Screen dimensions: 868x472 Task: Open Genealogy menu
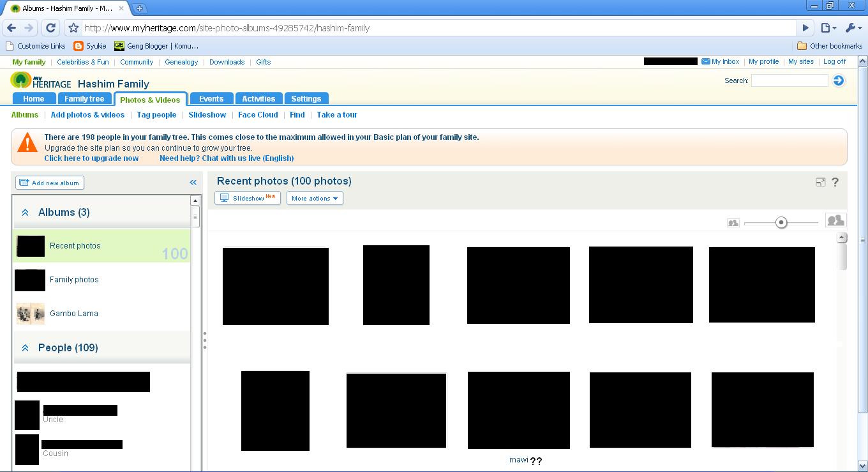(181, 63)
